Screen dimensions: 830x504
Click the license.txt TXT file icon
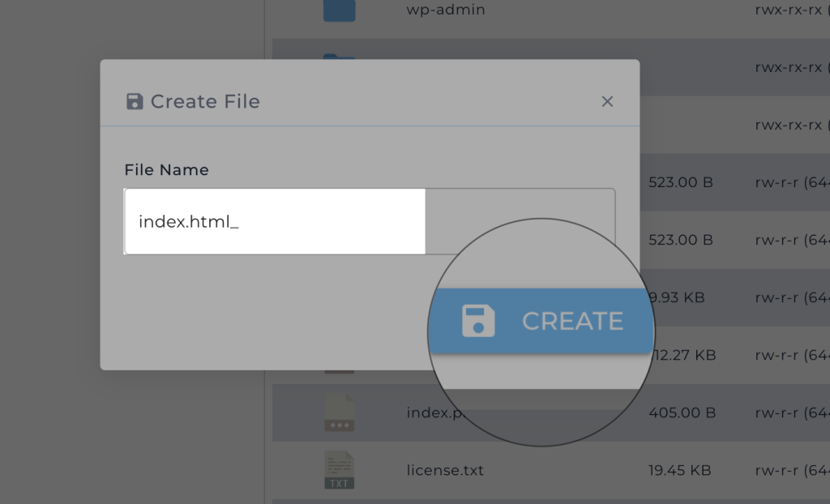click(x=339, y=470)
